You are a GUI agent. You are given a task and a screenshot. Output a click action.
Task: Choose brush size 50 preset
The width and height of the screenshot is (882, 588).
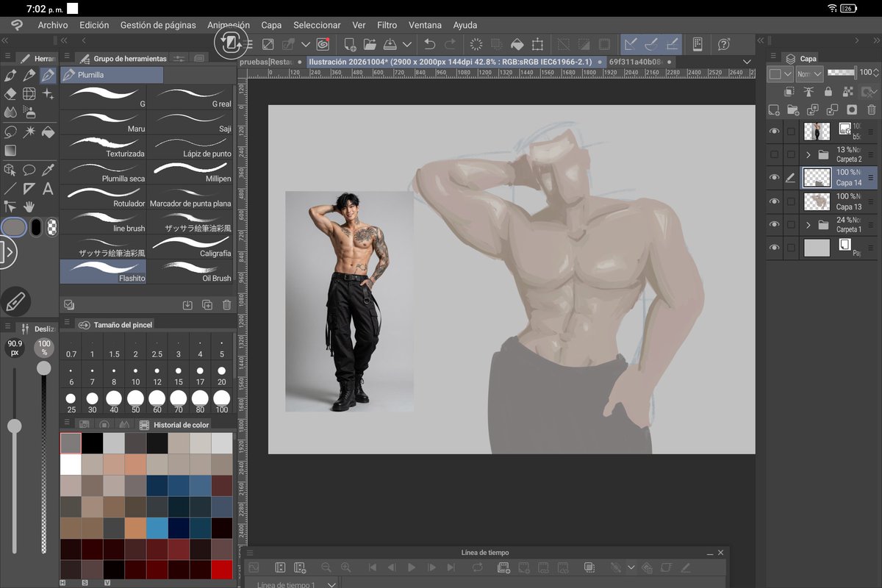tap(135, 402)
